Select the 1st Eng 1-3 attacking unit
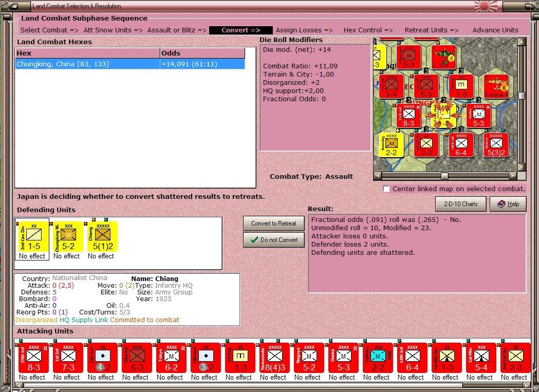This screenshot has height=392, width=539. (240, 358)
